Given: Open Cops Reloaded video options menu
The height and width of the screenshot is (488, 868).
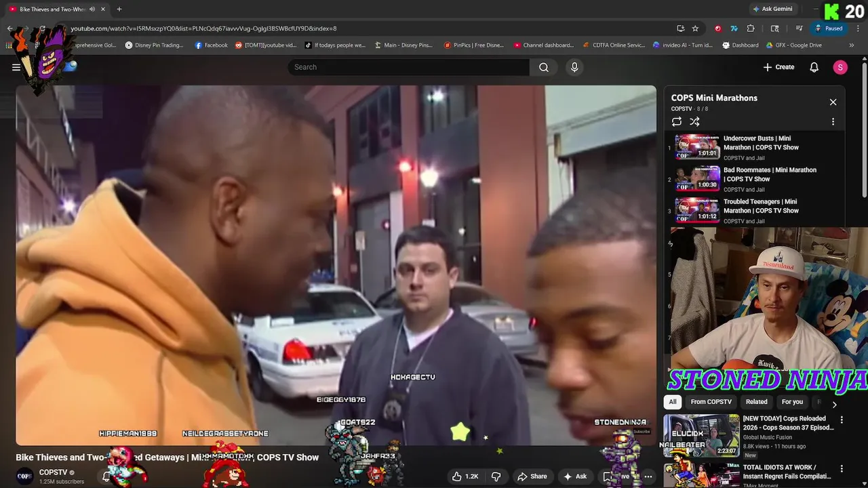Looking at the screenshot, I should [842, 420].
